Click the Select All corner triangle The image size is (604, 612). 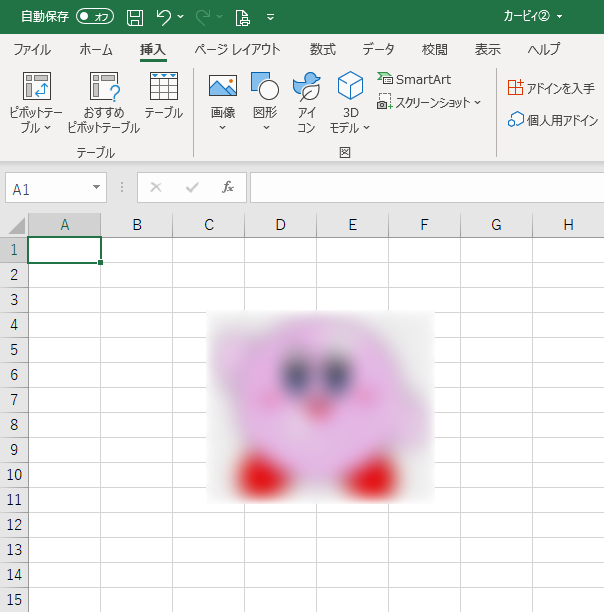[x=16, y=225]
